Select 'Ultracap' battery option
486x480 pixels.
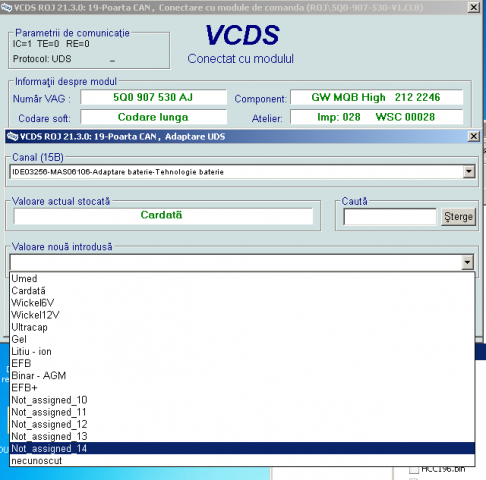point(242,327)
